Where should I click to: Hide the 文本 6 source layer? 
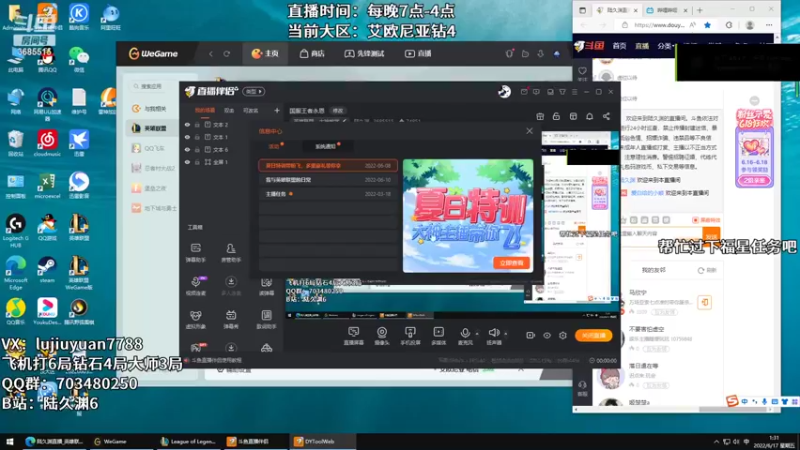point(187,149)
